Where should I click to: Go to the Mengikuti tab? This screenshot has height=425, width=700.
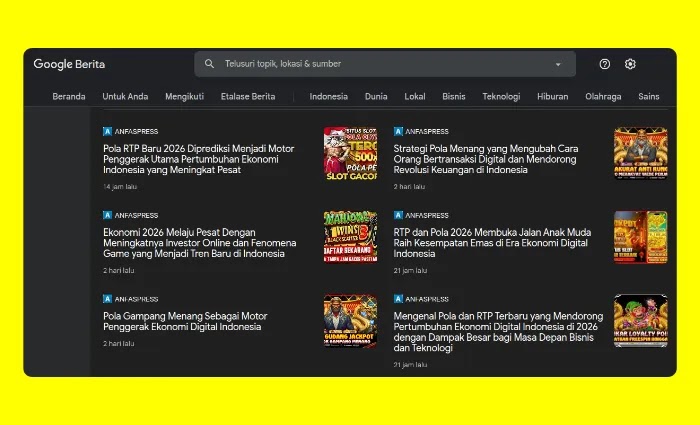tap(184, 96)
